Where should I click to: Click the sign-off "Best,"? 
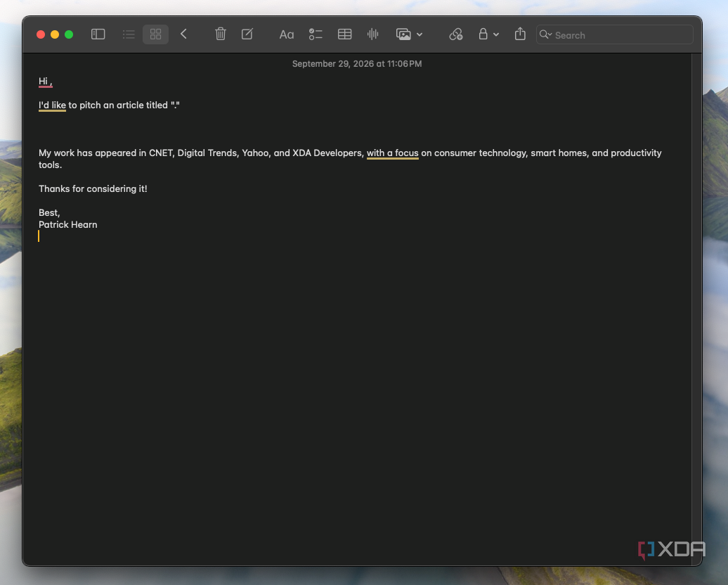49,213
